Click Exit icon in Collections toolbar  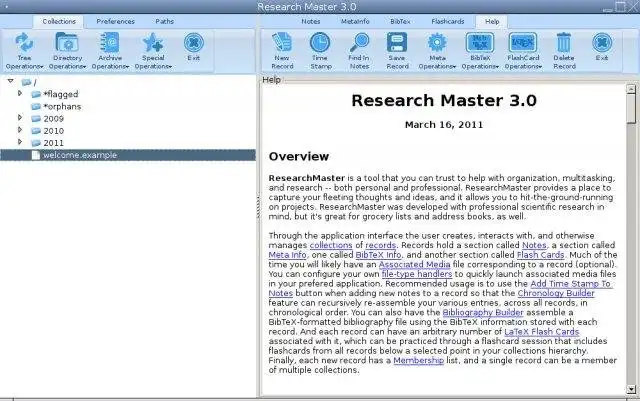(x=193, y=42)
